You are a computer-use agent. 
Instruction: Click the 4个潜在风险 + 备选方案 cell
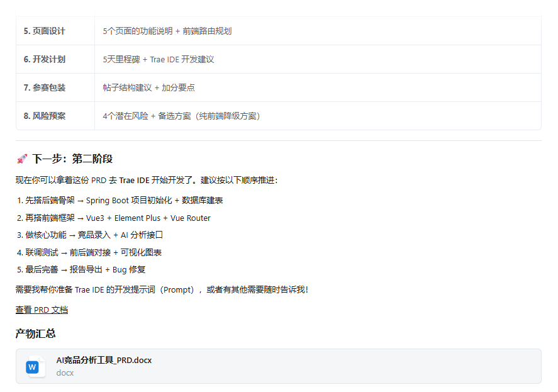coord(182,116)
